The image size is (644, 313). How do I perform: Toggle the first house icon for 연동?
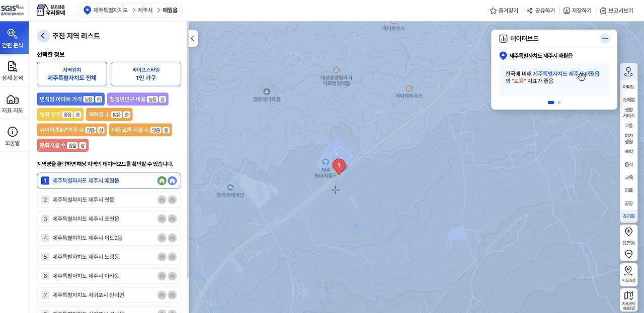point(162,199)
